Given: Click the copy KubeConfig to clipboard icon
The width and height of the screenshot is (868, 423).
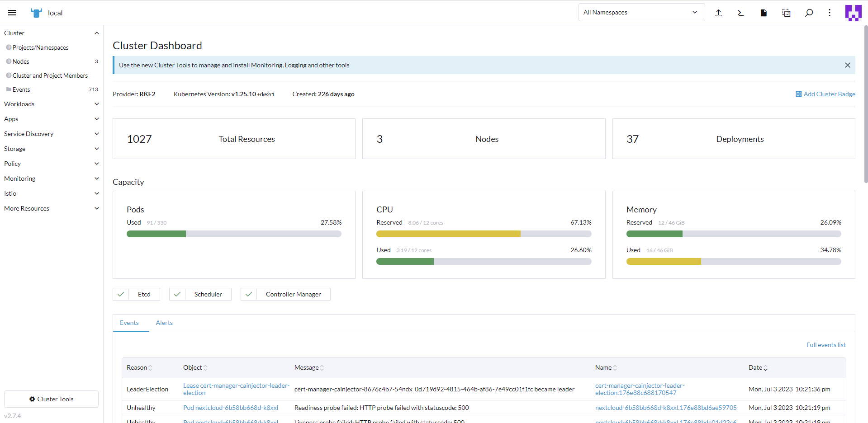Looking at the screenshot, I should [x=786, y=13].
